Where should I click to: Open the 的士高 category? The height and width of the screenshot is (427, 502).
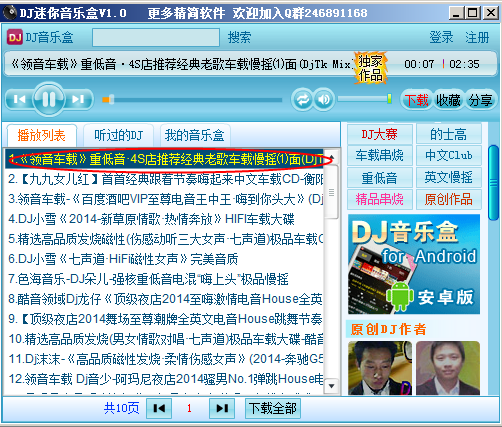coord(449,134)
